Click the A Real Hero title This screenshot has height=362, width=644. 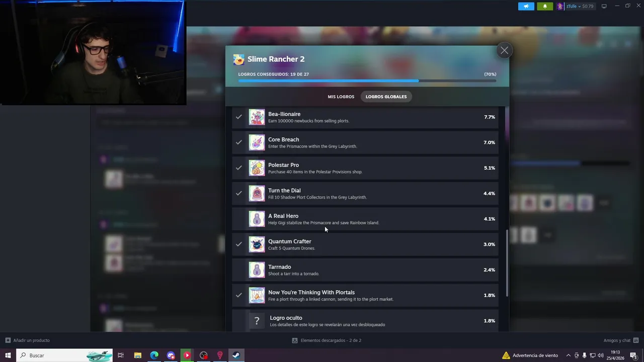(283, 216)
